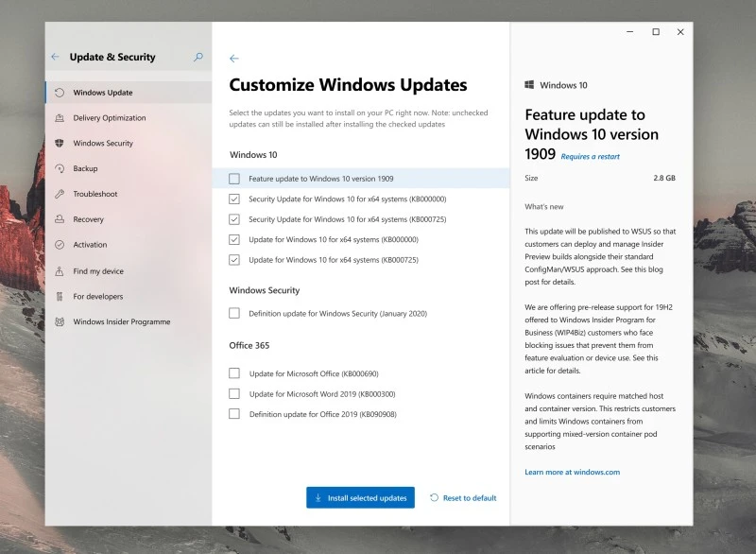This screenshot has width=756, height=554.
Task: Click Reset to default
Action: [x=462, y=497]
